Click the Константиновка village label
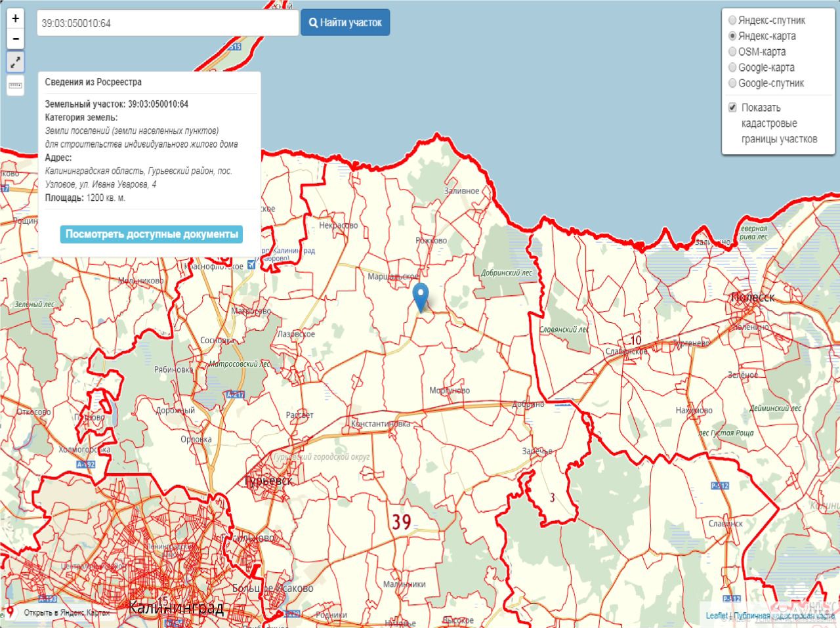Screen dimensions: 840x628 (381, 424)
